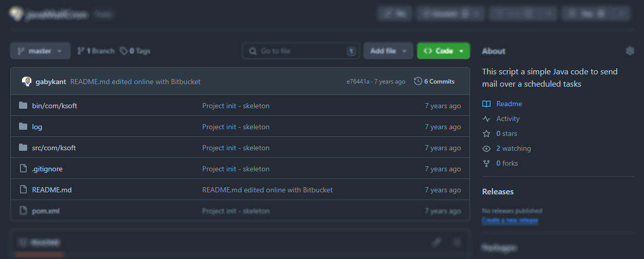
Task: Click the fork icon beside forks
Action: click(x=486, y=163)
